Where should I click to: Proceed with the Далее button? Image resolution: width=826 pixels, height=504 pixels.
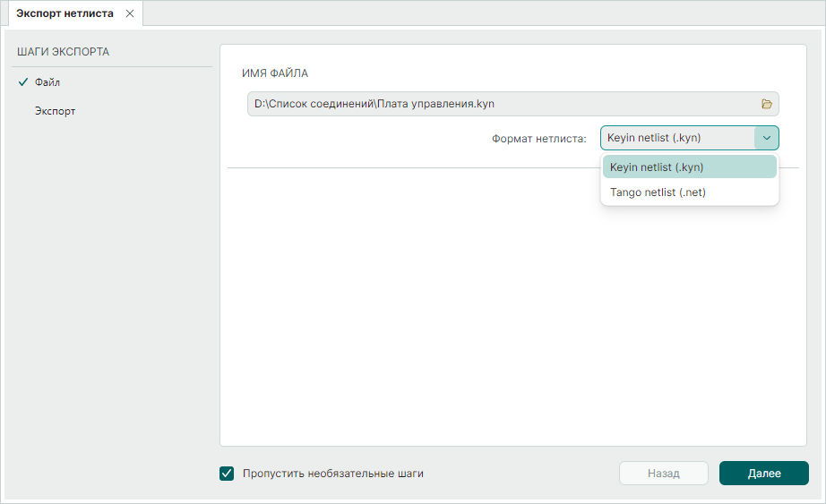763,474
